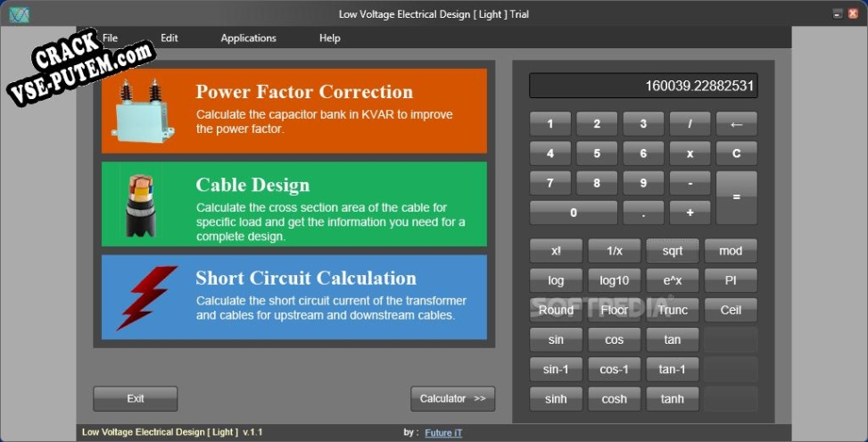
Task: Click calculator digit 7 key
Action: tap(550, 183)
